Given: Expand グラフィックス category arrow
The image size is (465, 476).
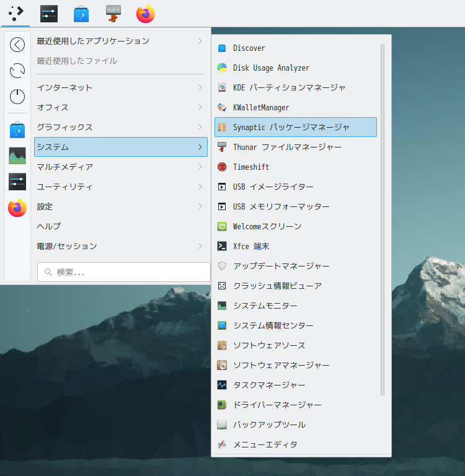Looking at the screenshot, I should (x=200, y=127).
